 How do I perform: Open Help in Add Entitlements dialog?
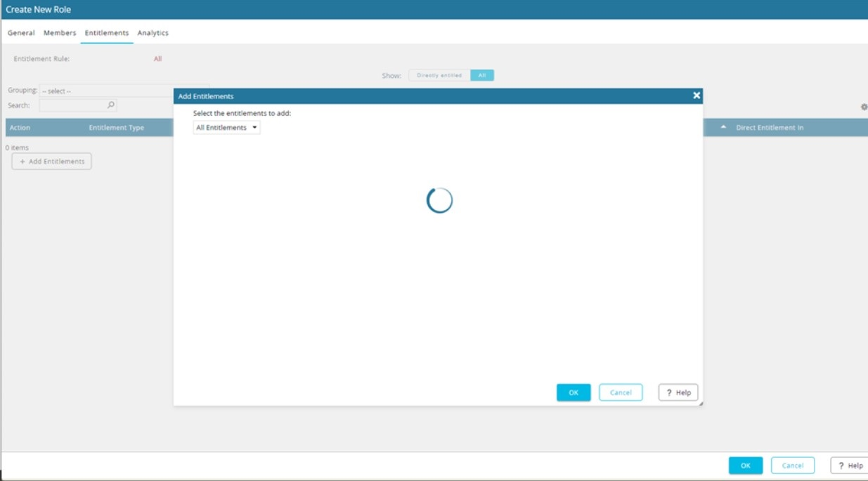678,393
